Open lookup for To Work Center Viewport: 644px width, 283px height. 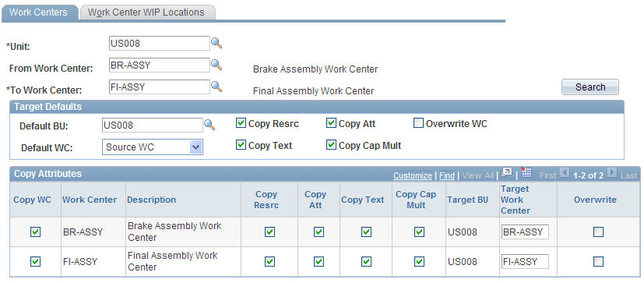[216, 87]
